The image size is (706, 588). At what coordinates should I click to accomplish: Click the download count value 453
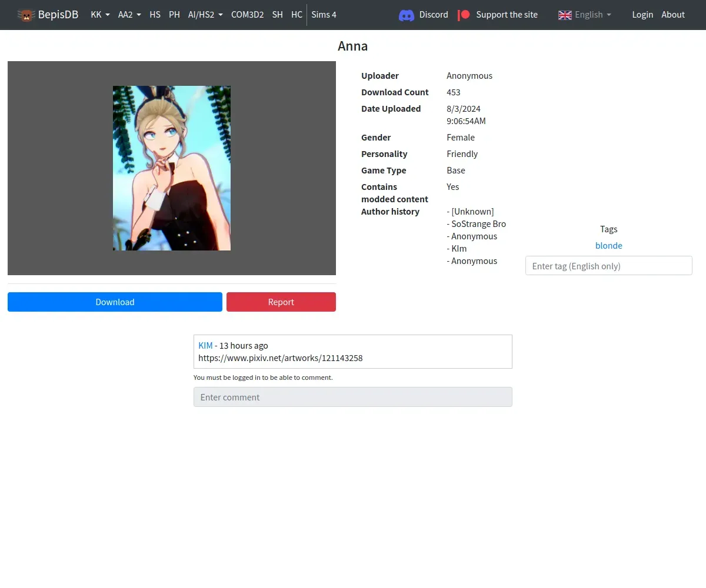(x=454, y=92)
